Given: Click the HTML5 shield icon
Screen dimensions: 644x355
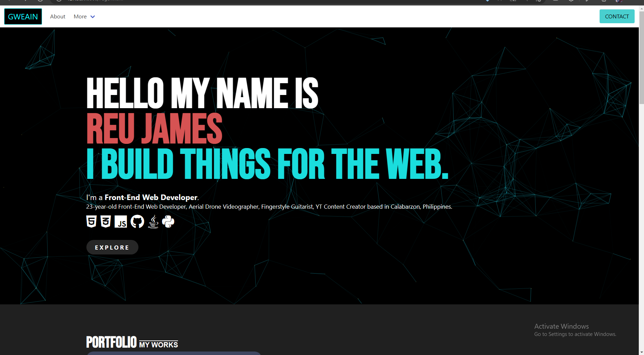Looking at the screenshot, I should 91,222.
